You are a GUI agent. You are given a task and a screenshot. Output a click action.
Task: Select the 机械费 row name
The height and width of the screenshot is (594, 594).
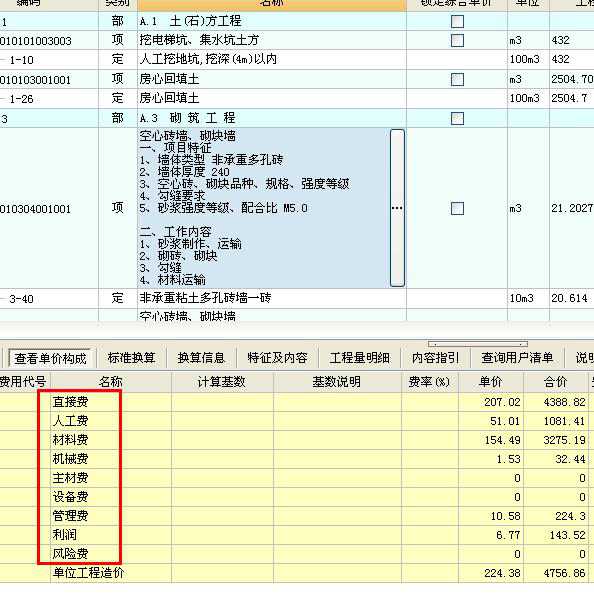70,459
